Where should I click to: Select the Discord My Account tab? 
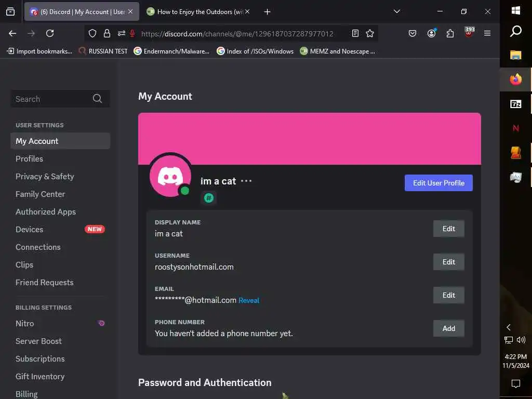82,12
